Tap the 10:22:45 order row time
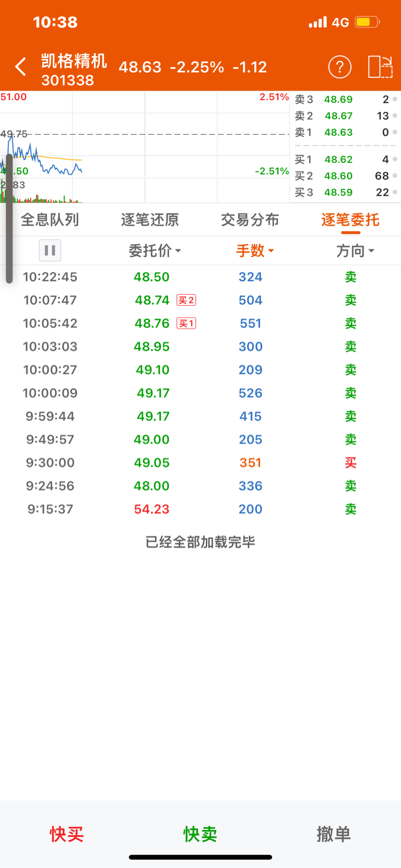 tap(50, 277)
